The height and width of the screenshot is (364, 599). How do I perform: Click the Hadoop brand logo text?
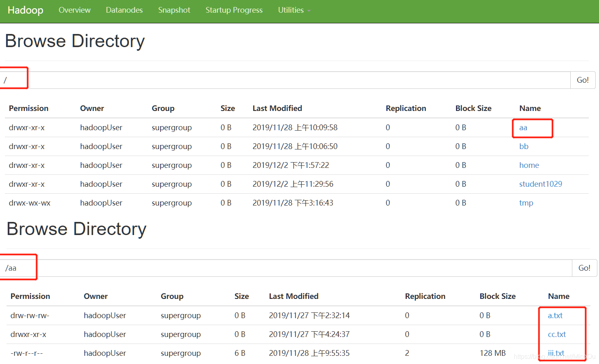tap(25, 10)
